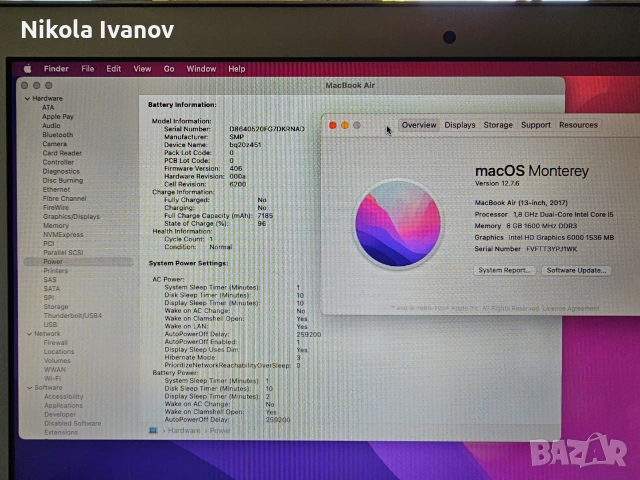Image resolution: width=640 pixels, height=480 pixels.
Task: Select SPI in the sidebar
Action: (x=49, y=298)
